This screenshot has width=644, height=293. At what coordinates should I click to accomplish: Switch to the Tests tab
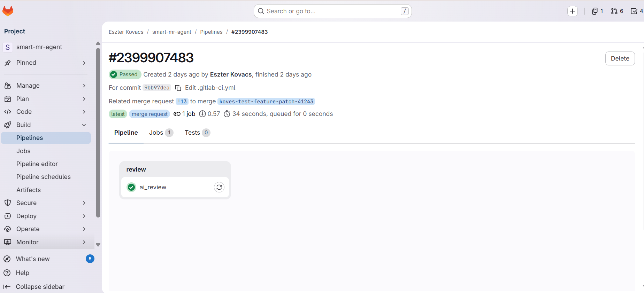[197, 133]
